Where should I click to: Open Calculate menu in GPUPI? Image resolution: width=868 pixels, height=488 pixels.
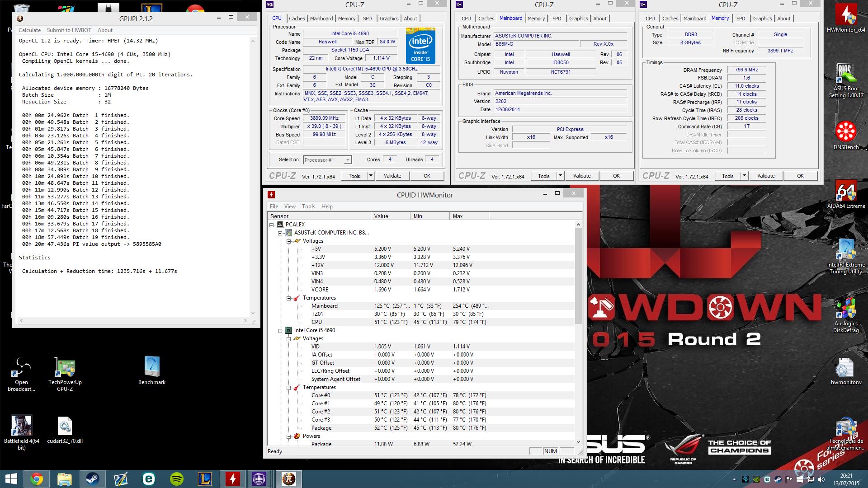[29, 30]
